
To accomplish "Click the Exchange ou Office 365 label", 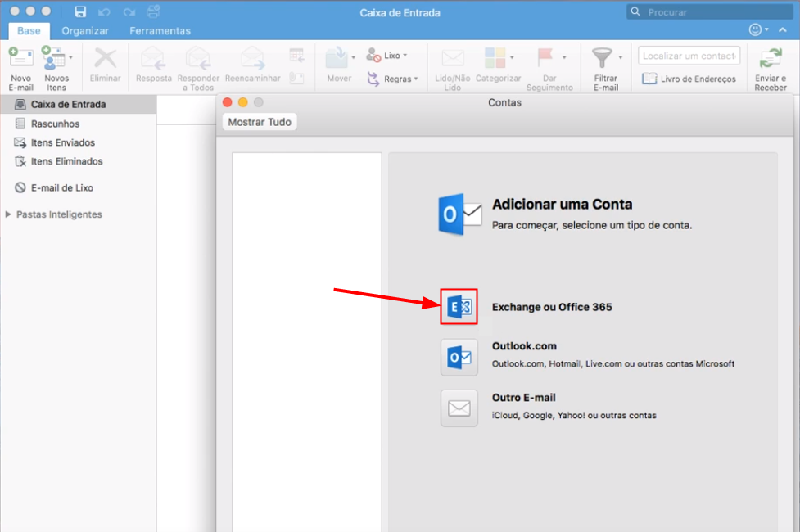I will coord(552,307).
